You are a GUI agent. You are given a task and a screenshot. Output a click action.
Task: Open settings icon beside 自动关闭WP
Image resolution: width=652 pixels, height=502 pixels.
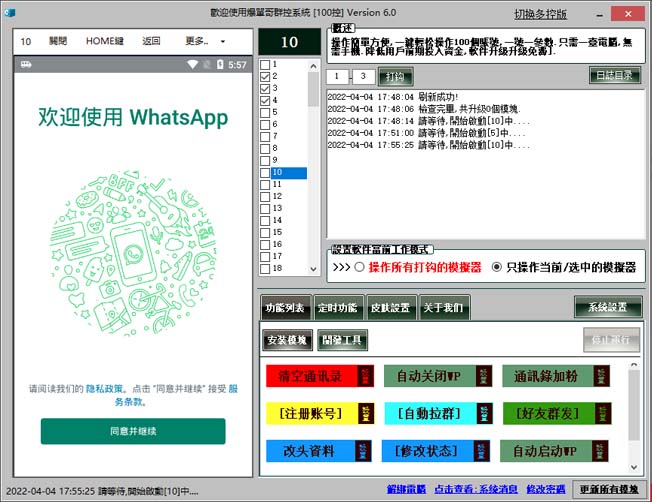484,376
